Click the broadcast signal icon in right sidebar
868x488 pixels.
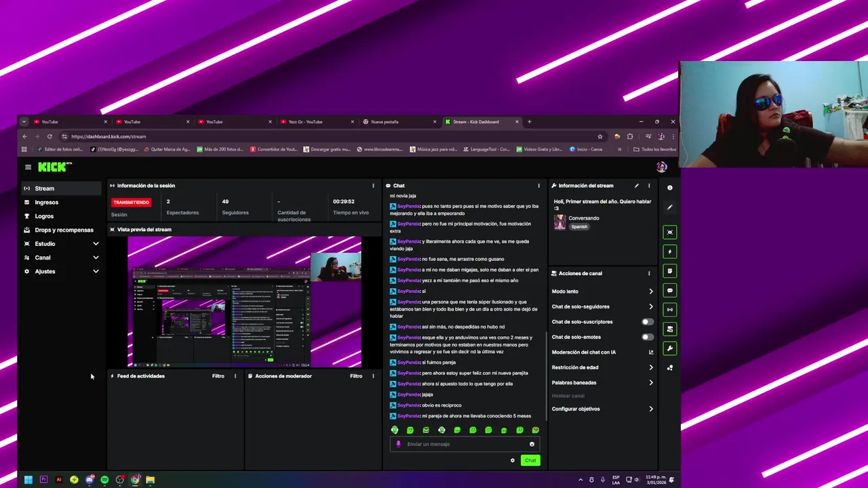click(x=670, y=310)
